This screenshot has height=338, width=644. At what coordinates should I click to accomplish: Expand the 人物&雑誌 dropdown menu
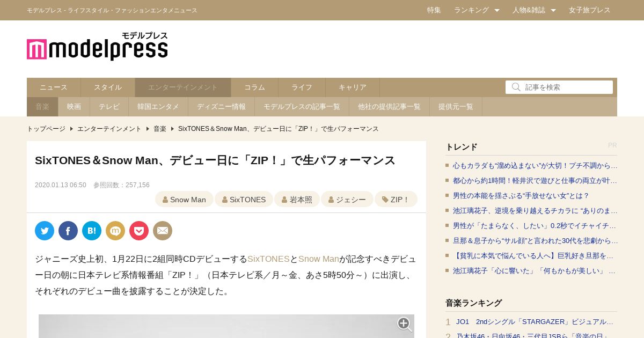tap(534, 10)
